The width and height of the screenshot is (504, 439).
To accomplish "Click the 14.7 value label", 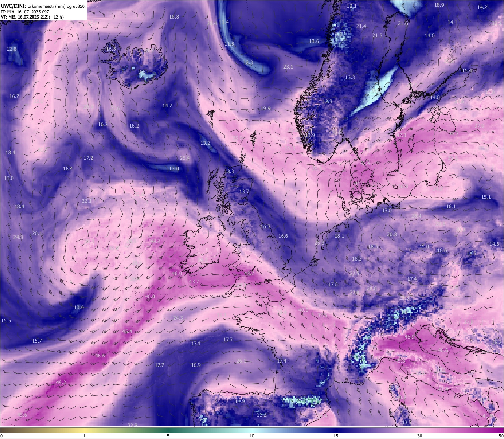I will click(167, 106).
